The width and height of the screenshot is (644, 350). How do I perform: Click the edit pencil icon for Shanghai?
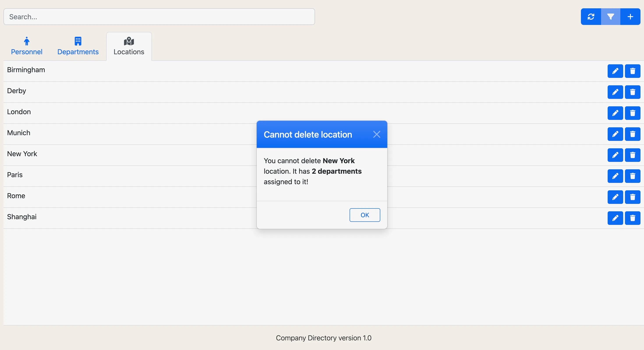pos(615,218)
